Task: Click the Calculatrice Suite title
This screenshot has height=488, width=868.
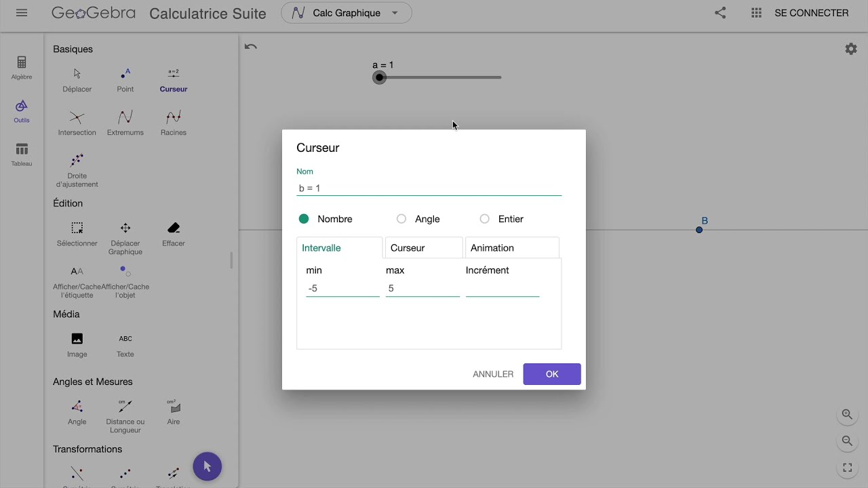Action: point(208,14)
